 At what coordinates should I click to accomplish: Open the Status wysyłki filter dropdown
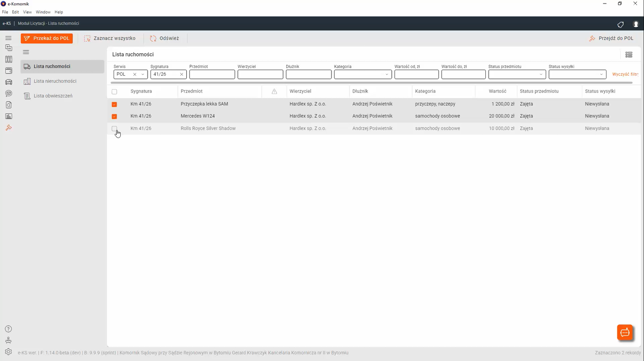click(x=577, y=74)
